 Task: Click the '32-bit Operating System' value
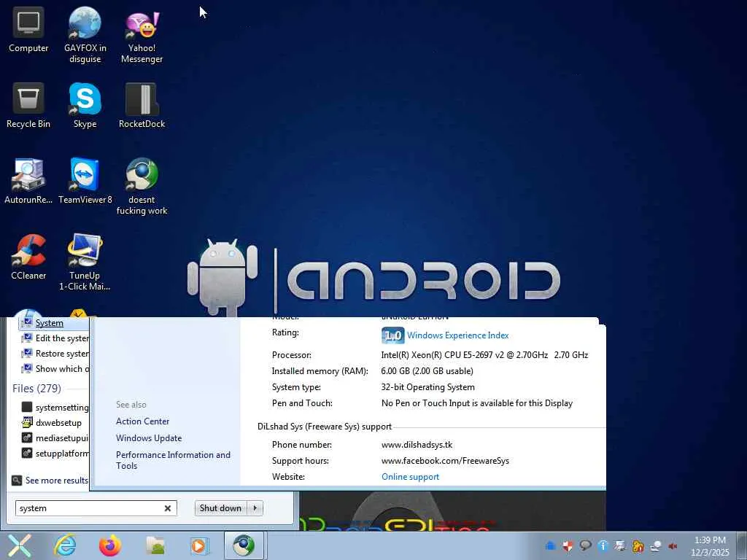(427, 387)
